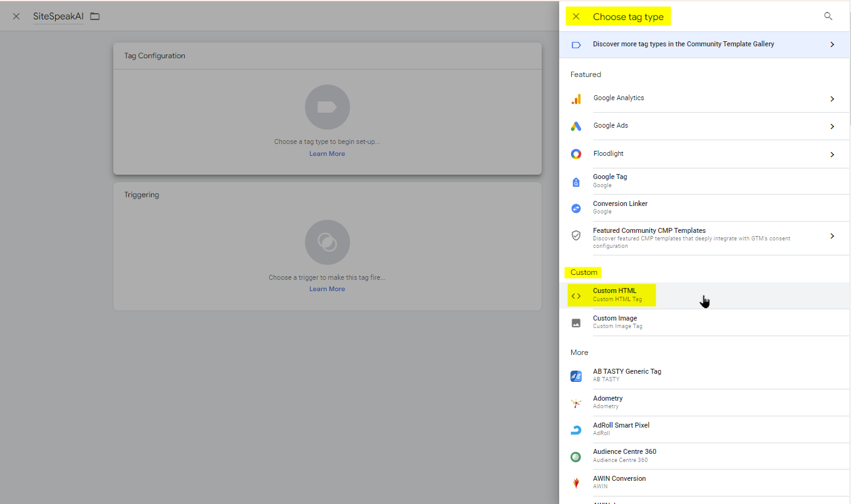
Task: Click the Google Tag icon
Action: [x=576, y=182]
